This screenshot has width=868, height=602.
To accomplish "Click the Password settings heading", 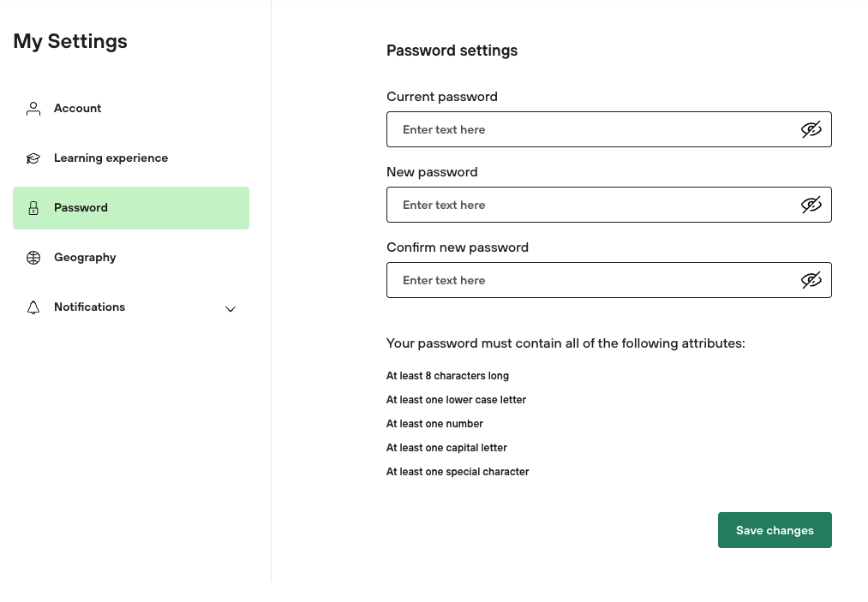I will pyautogui.click(x=452, y=51).
